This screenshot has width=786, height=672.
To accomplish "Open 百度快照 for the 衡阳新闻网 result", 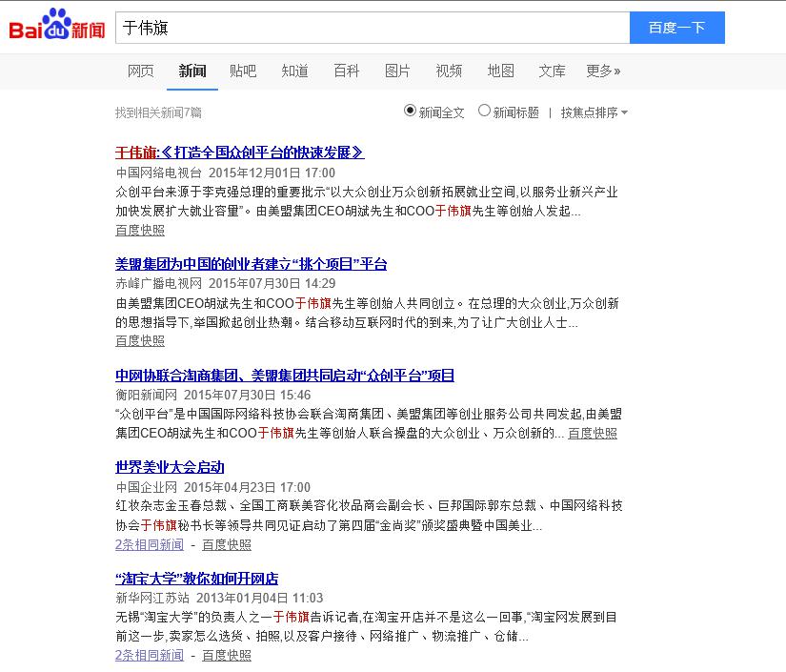I will (x=593, y=434).
